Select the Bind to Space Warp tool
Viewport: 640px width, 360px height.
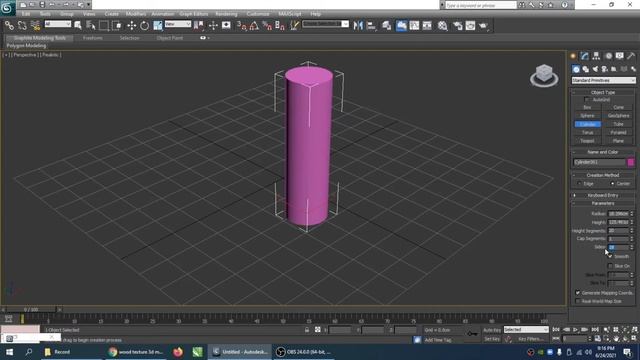(x=36, y=26)
